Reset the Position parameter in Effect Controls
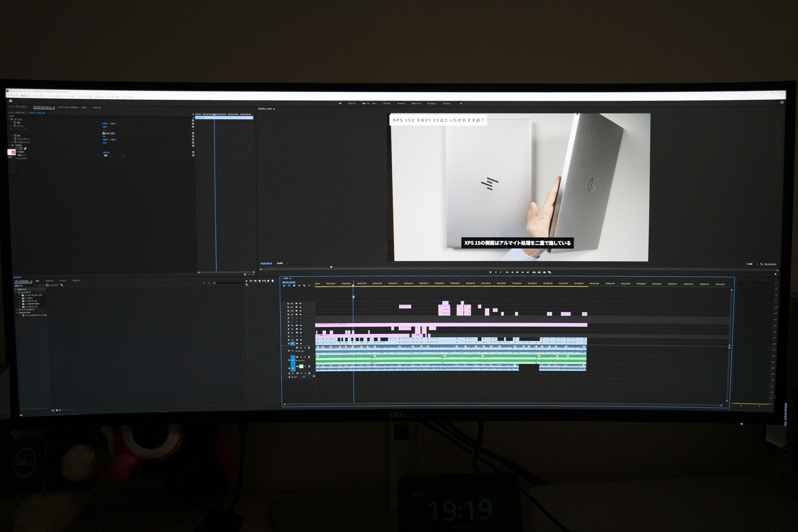Viewport: 798px width, 532px height. 193,123
